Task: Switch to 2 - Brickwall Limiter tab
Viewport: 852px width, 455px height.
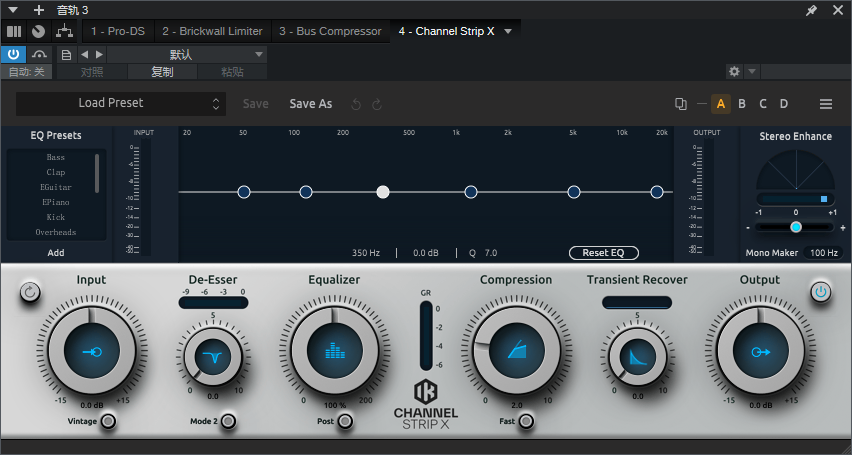Action: [212, 32]
